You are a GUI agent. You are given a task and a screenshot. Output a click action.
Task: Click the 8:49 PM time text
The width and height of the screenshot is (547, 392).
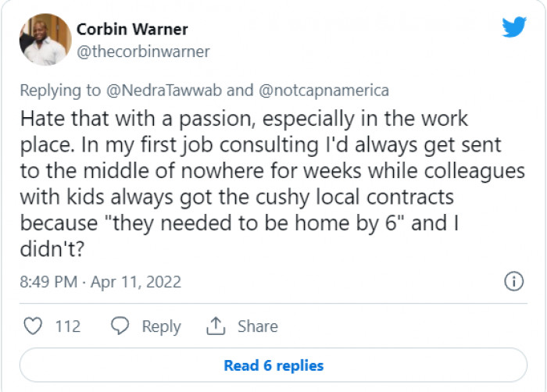pyautogui.click(x=48, y=282)
